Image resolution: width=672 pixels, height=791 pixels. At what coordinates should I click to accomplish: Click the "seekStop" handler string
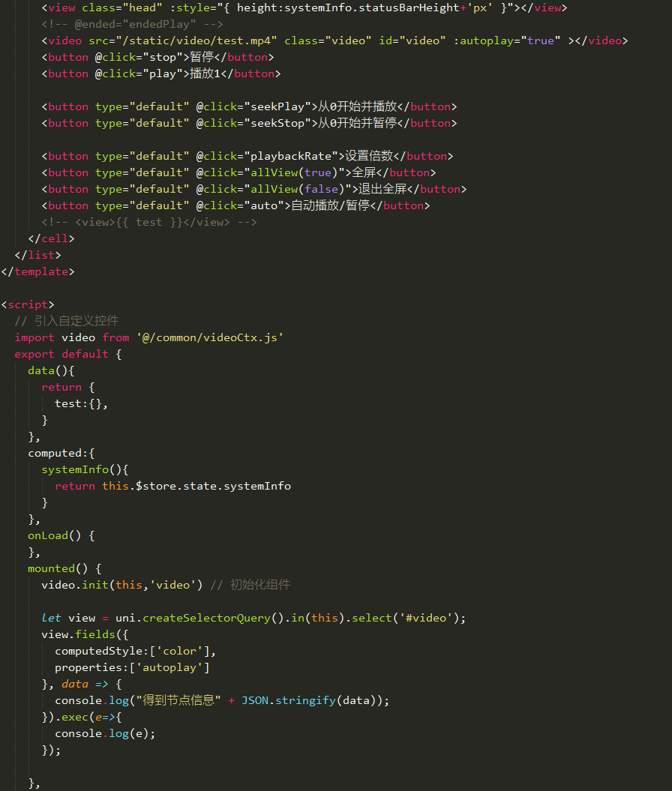click(274, 123)
